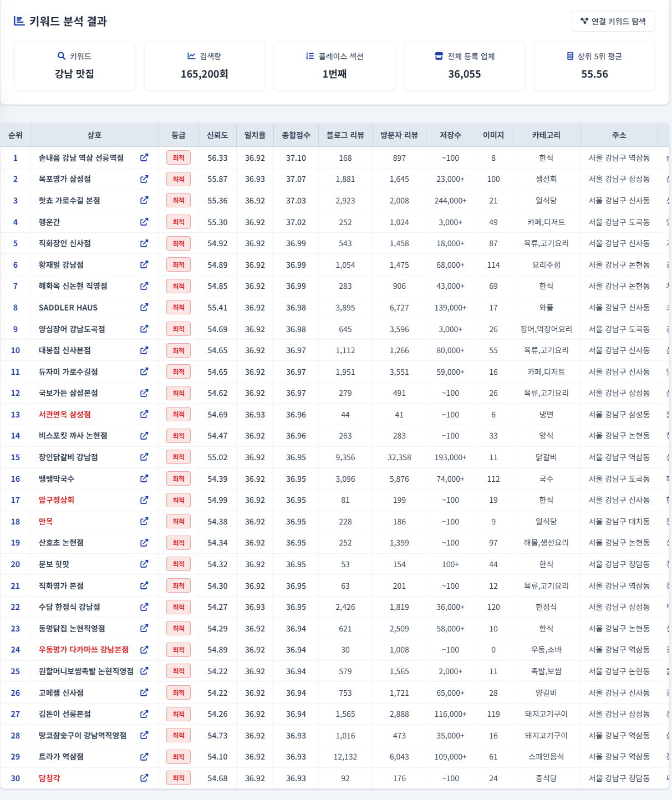Click the 상위 5위 평균 55.56 card
Screen dimensions: 672x800
click(x=594, y=65)
